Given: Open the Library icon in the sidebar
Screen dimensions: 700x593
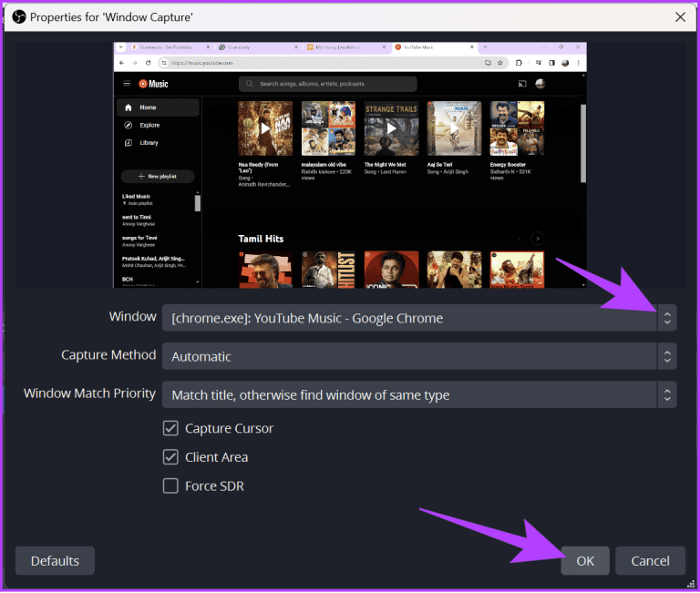Looking at the screenshot, I should (x=129, y=143).
